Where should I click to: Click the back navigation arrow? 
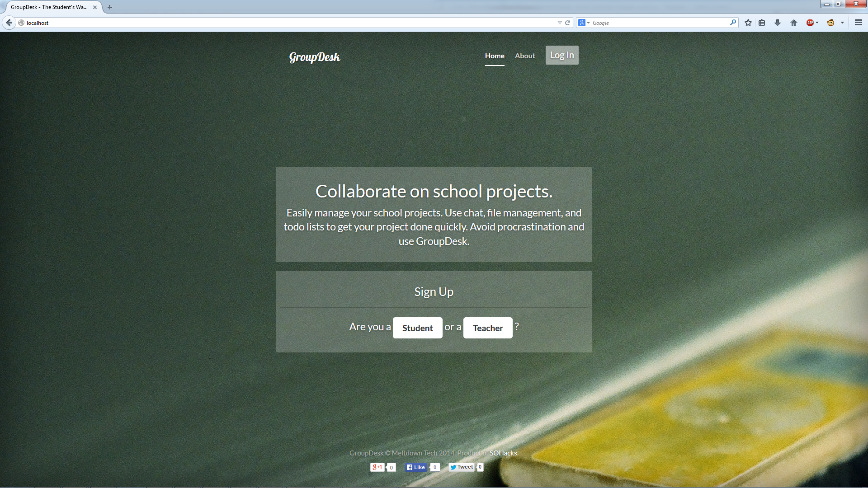(9, 23)
